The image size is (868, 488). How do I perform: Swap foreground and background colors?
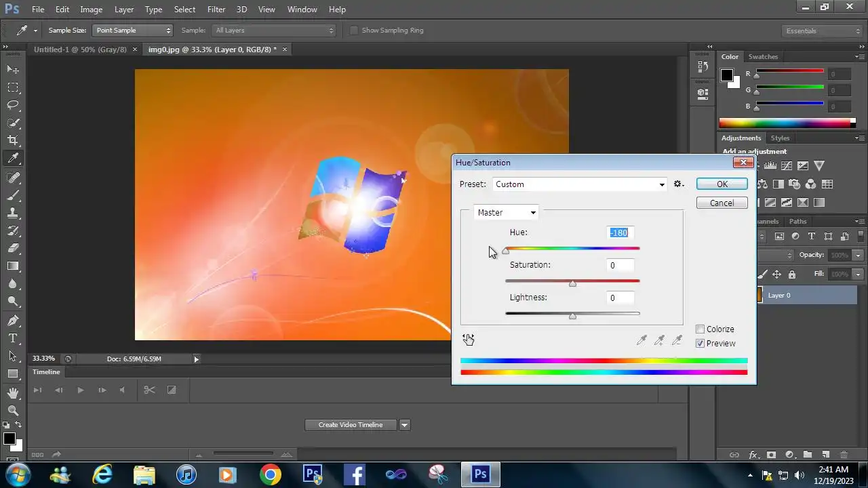18,425
